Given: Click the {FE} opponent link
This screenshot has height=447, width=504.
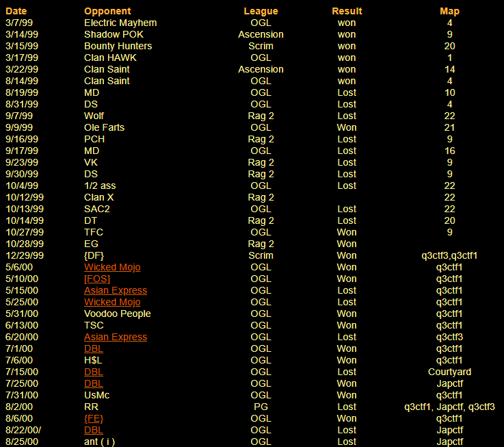Looking at the screenshot, I should (94, 418).
